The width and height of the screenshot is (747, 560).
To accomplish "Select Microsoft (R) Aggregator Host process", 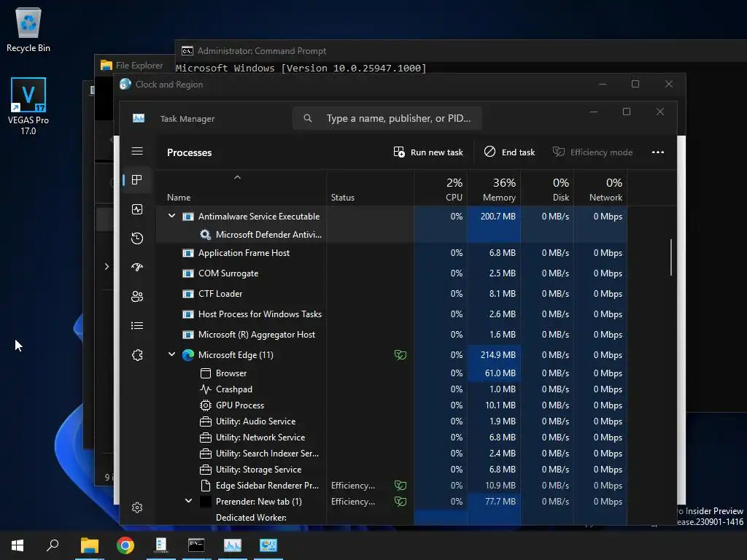I will (x=392, y=335).
